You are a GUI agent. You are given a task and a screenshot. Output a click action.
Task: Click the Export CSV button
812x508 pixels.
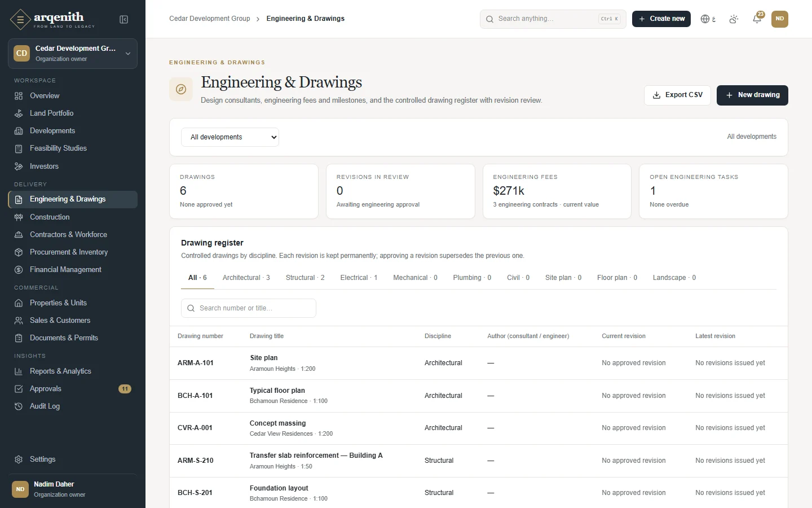[x=677, y=95]
